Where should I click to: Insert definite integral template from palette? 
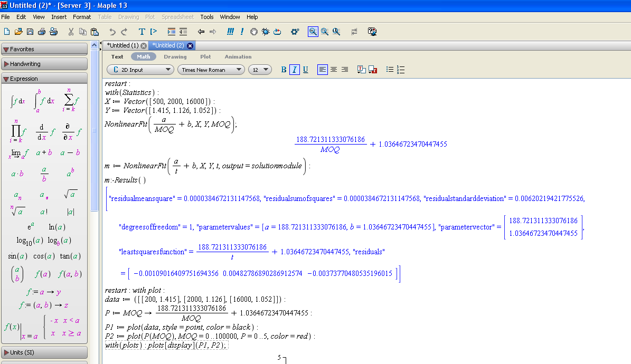(44, 101)
